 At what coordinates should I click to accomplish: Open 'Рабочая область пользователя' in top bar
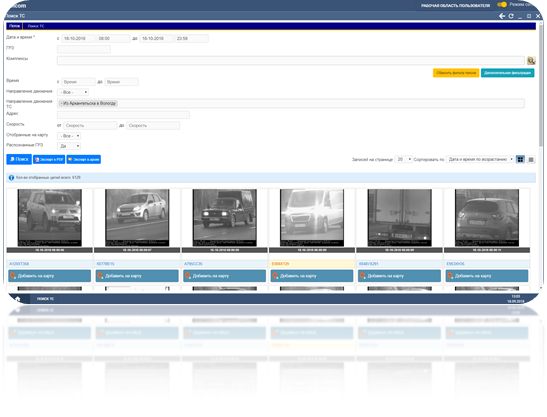point(455,6)
